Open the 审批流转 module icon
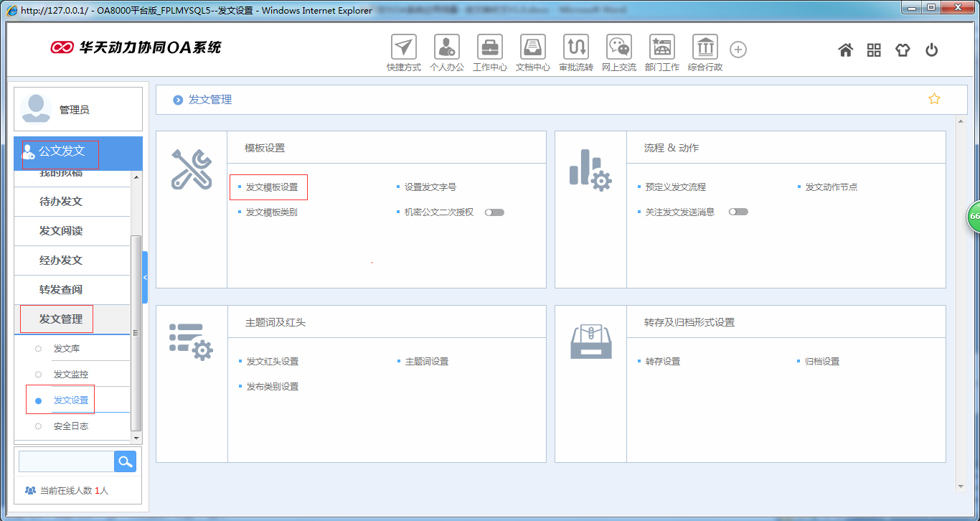 coord(576,49)
